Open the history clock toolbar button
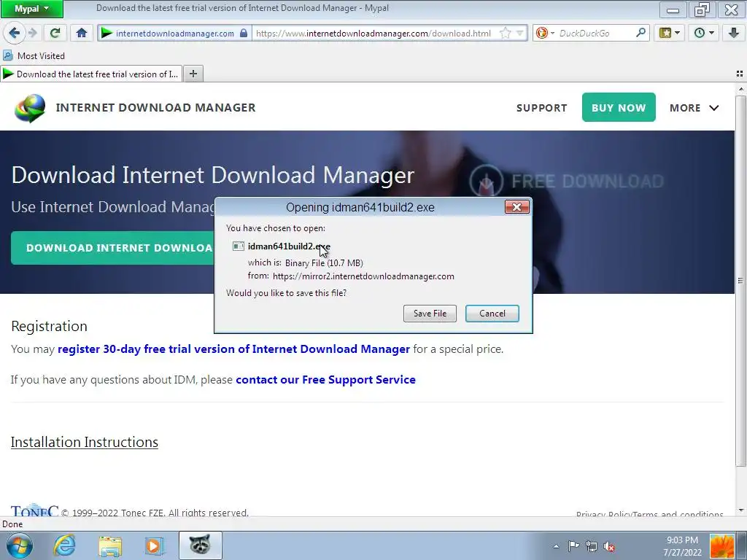This screenshot has width=747, height=560. pyautogui.click(x=704, y=33)
